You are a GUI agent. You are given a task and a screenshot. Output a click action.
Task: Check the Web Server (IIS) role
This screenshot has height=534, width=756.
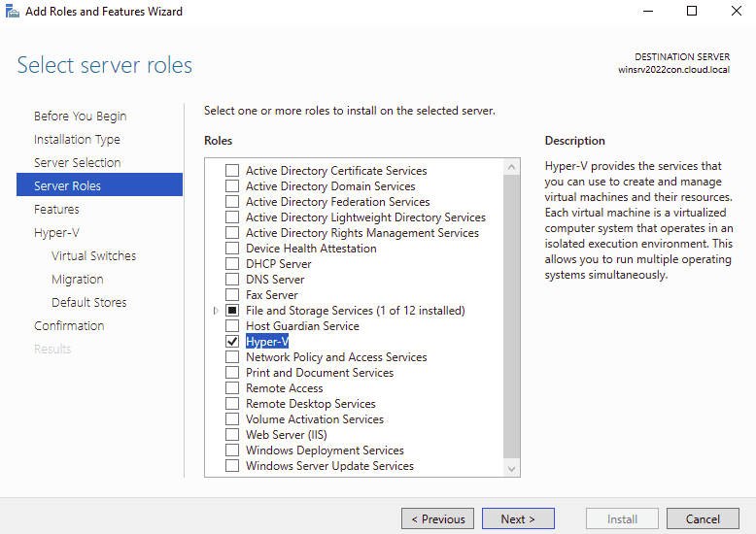coord(232,435)
